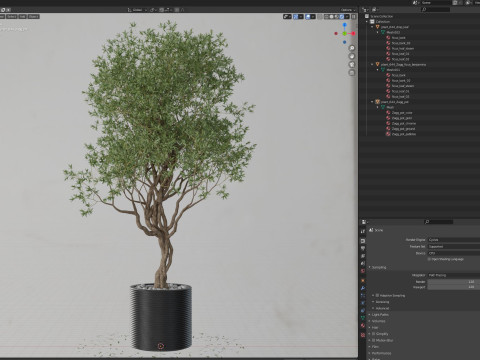Open the Mesh Data properties tab icon
Viewport: 480px width, 360px height.
point(363,318)
